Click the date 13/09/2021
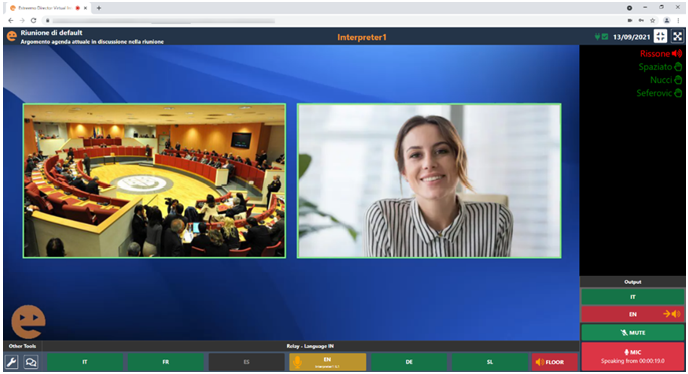This screenshot has height=374, width=688. [x=631, y=37]
